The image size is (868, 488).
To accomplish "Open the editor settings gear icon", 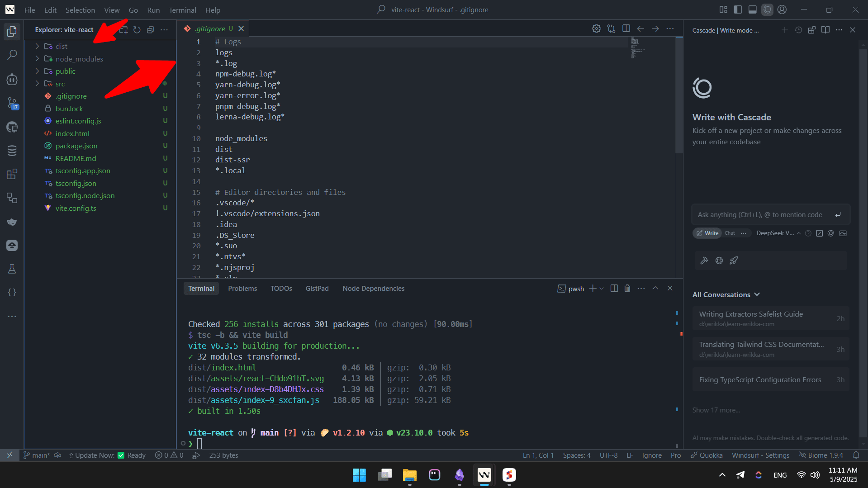I will (x=597, y=28).
